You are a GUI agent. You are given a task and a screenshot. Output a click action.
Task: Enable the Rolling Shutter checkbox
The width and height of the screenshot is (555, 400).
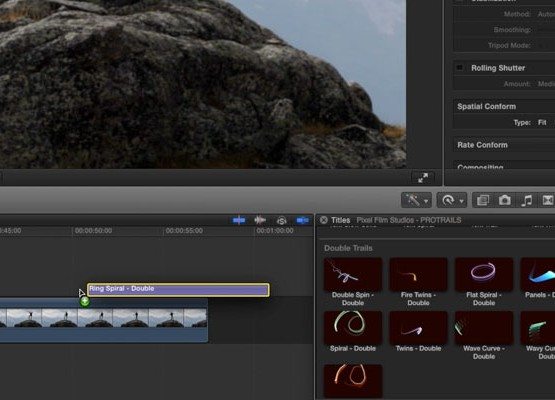(x=459, y=67)
